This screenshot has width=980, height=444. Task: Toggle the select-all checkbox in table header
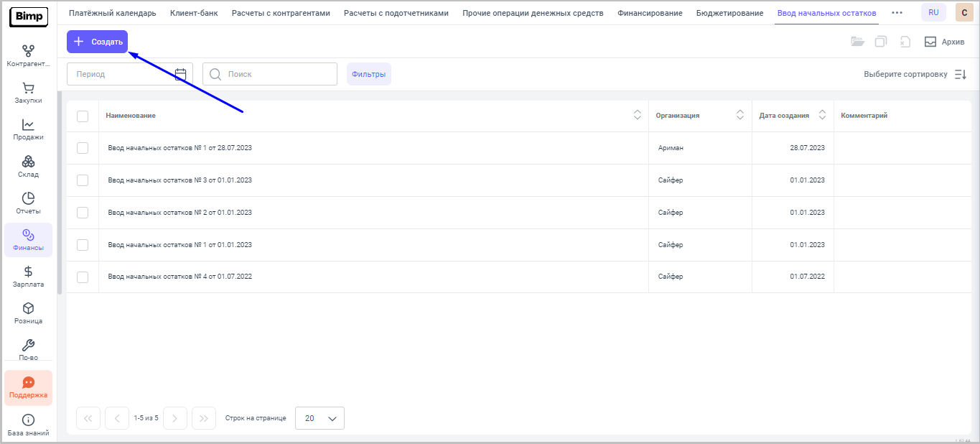pyautogui.click(x=83, y=116)
